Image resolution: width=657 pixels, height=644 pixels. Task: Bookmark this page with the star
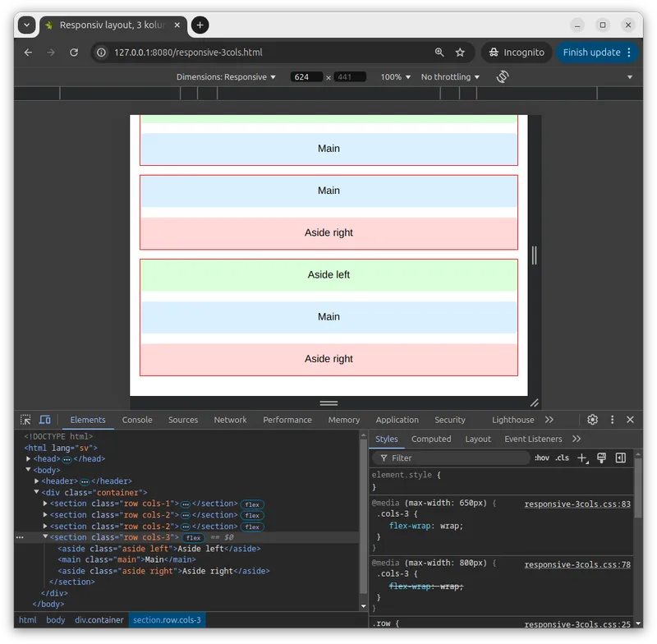[x=460, y=52]
